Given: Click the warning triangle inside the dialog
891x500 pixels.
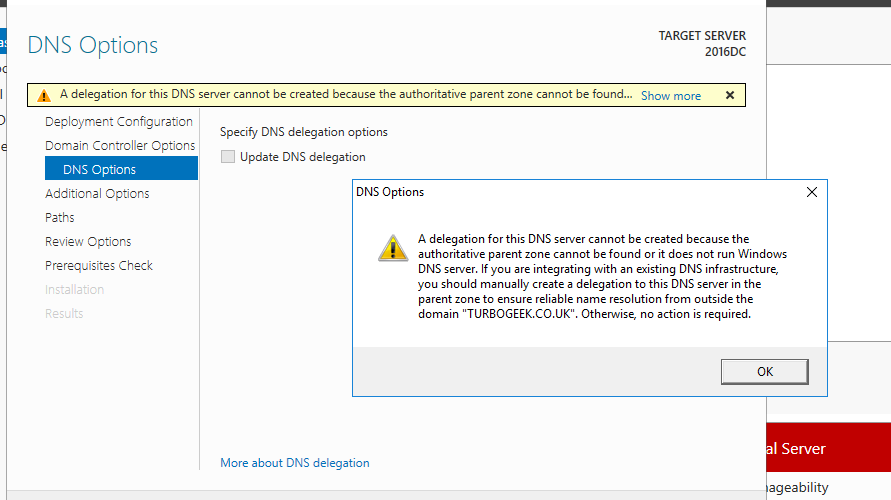Looking at the screenshot, I should (x=392, y=248).
